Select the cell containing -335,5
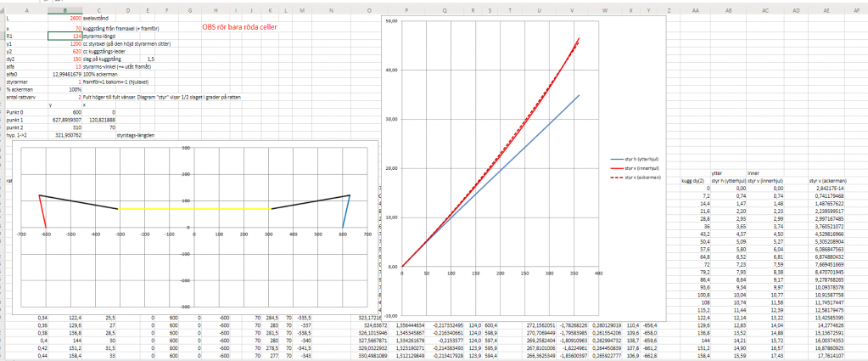The width and height of the screenshot is (868, 361). 302,319
